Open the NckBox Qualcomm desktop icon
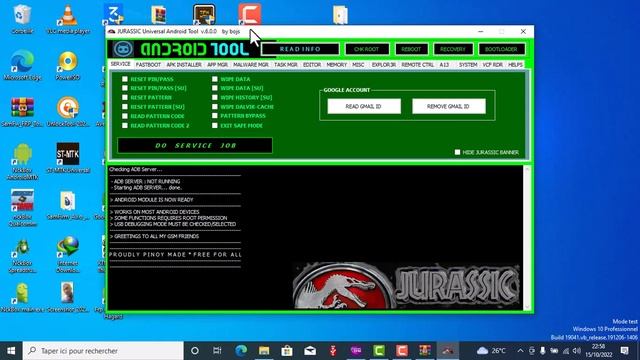This screenshot has width=640, height=360. point(22,207)
